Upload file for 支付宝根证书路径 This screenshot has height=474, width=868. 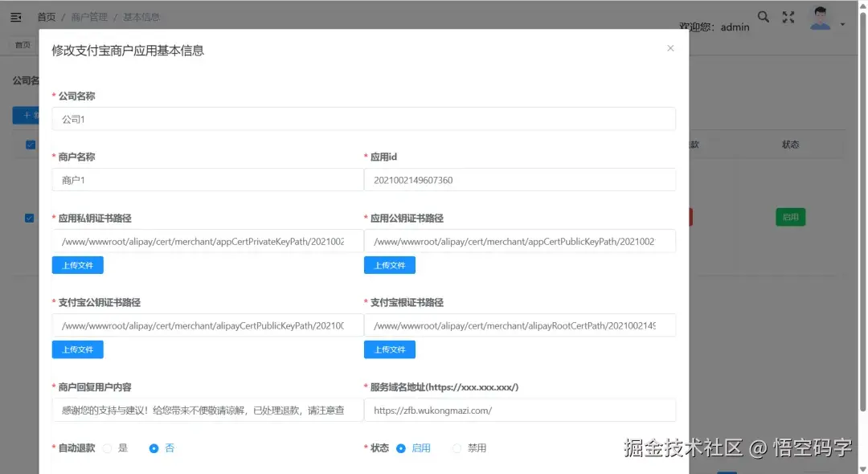pos(390,349)
